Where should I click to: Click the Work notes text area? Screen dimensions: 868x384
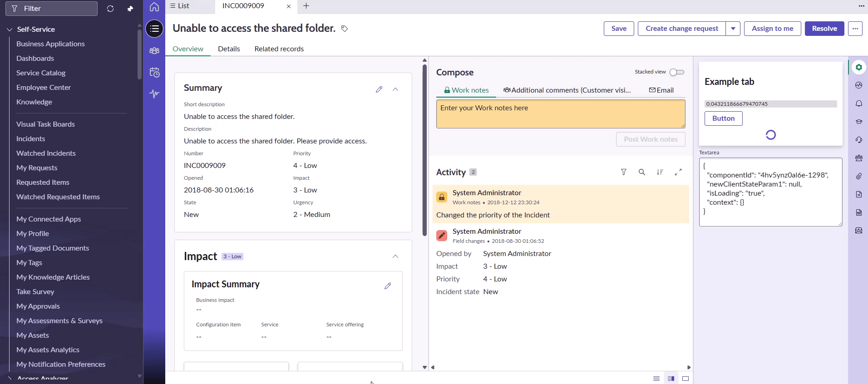pos(561,114)
